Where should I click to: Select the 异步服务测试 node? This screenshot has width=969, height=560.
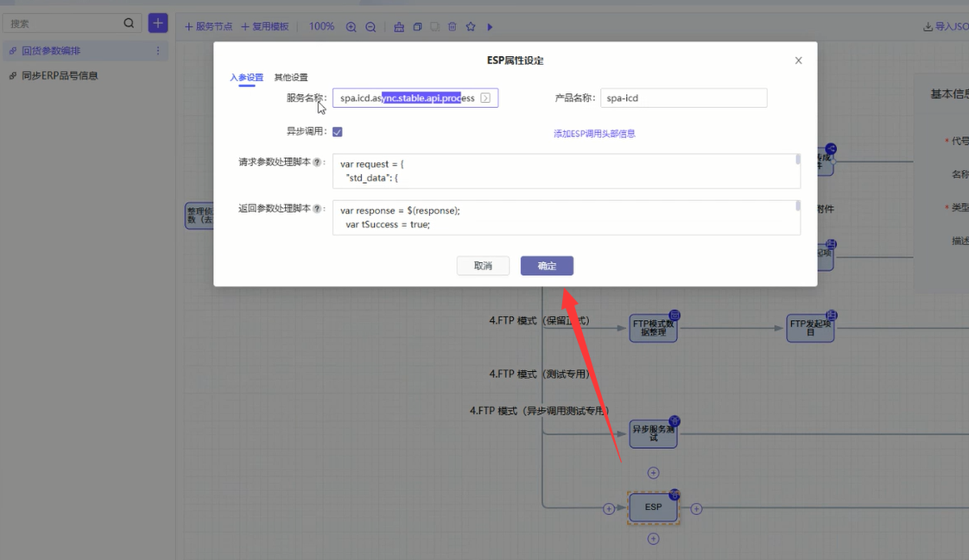[x=653, y=433]
